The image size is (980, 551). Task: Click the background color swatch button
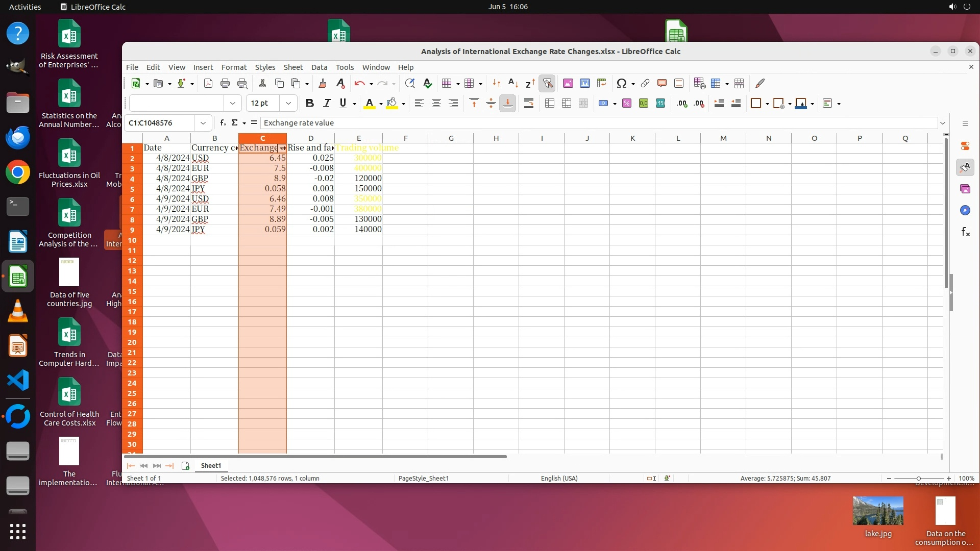point(392,103)
